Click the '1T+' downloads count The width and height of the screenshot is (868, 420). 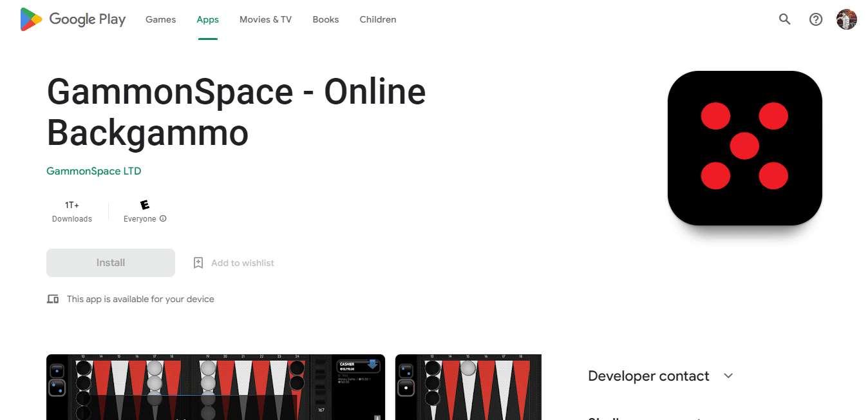[72, 205]
